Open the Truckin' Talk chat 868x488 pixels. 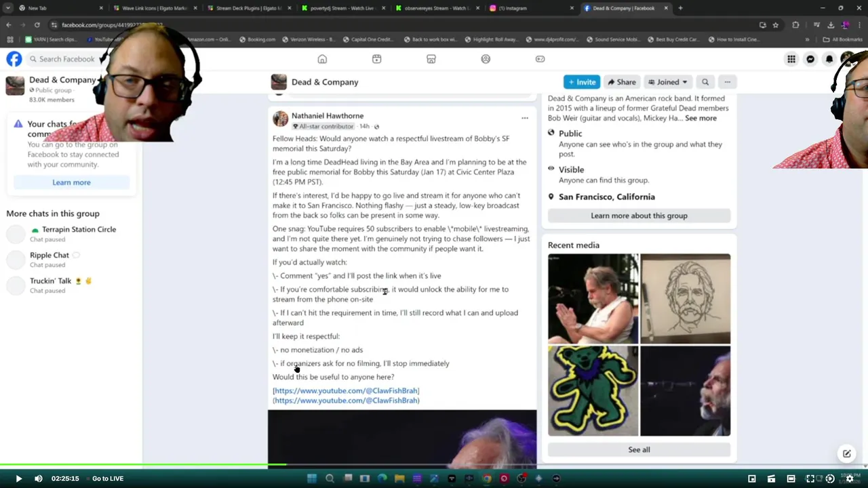point(71,285)
